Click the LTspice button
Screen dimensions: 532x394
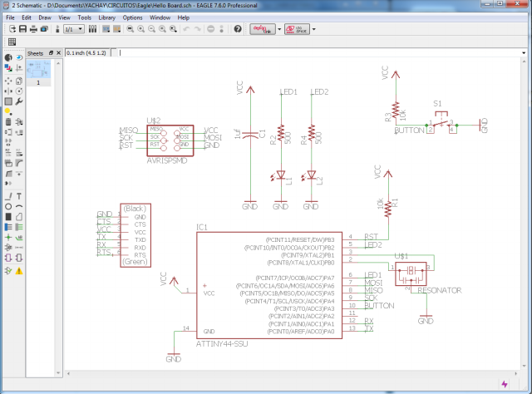tap(297, 29)
